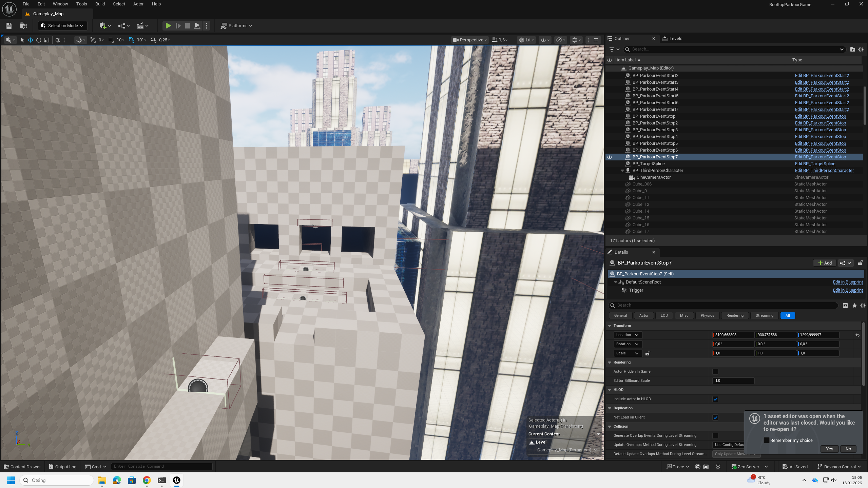
Task: Tick the Remember my choice checkbox
Action: pyautogui.click(x=767, y=440)
